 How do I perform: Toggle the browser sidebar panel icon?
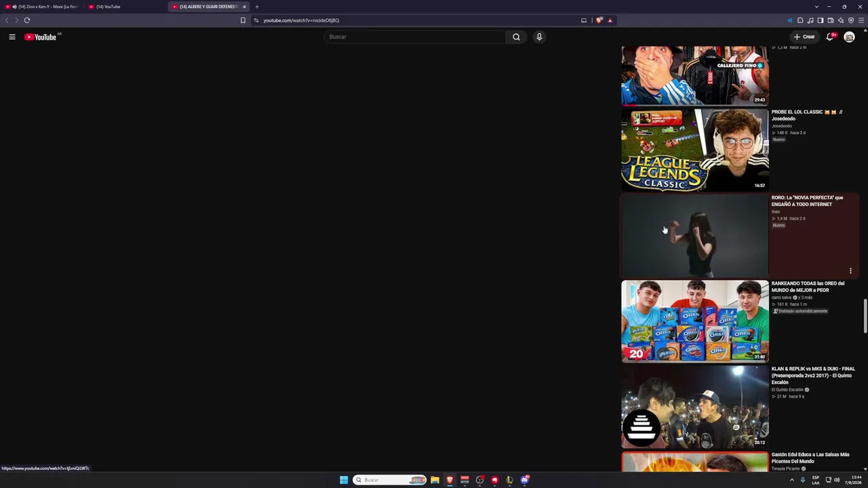(x=821, y=20)
